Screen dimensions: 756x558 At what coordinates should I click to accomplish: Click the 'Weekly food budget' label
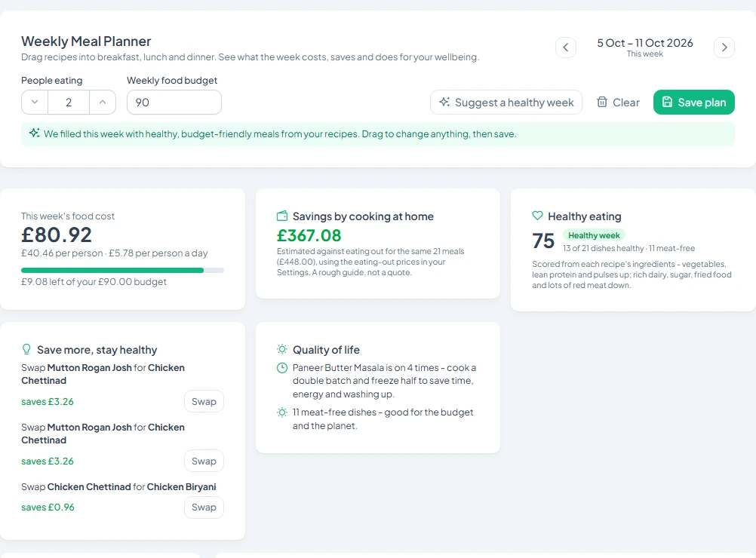coord(172,81)
